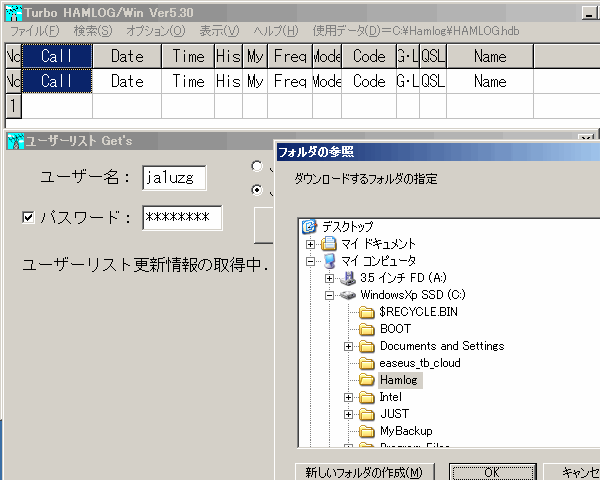This screenshot has height=480, width=600.
Task: Click the パスワード input field
Action: click(x=182, y=218)
